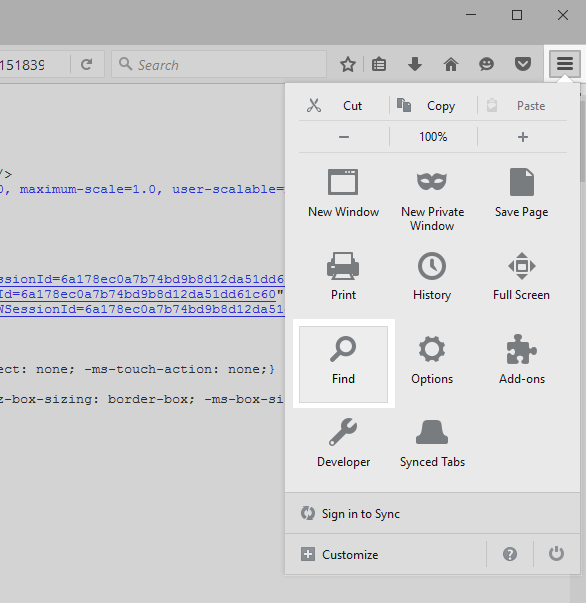Open Options gear icon

(432, 349)
